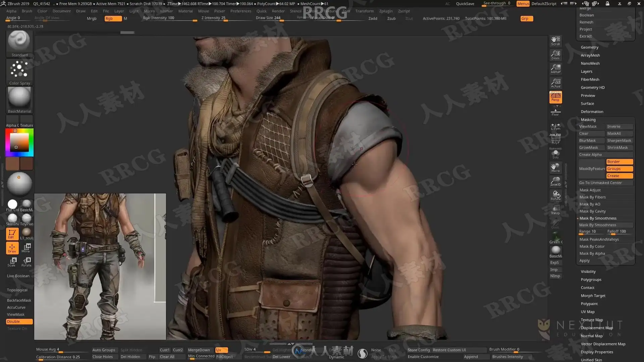Viewport: 644px width, 362px height.
Task: Switch to the Scale gizmo mode
Action: [x=12, y=262]
